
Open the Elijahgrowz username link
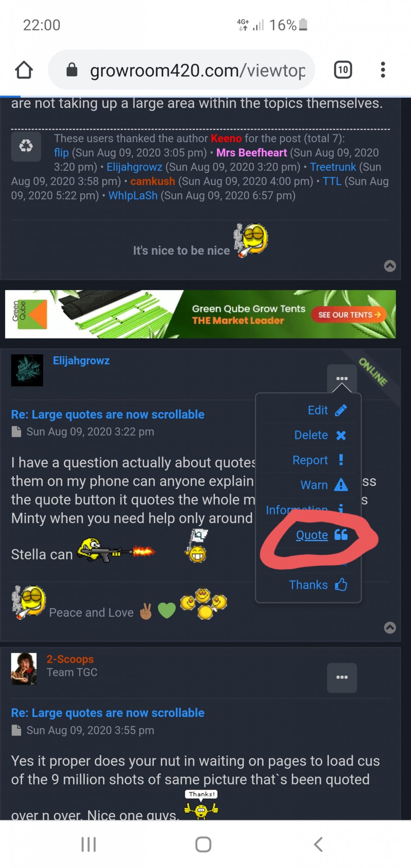click(x=81, y=361)
